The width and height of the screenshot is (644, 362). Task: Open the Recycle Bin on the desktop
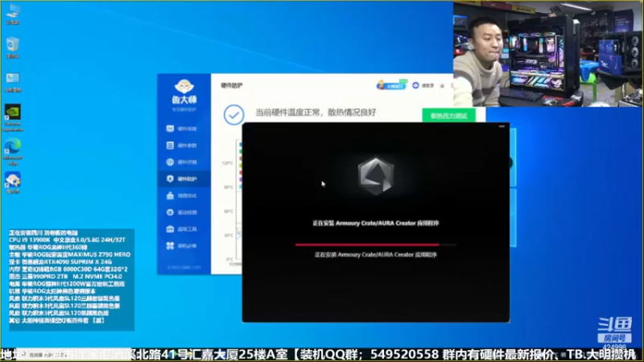point(13,47)
